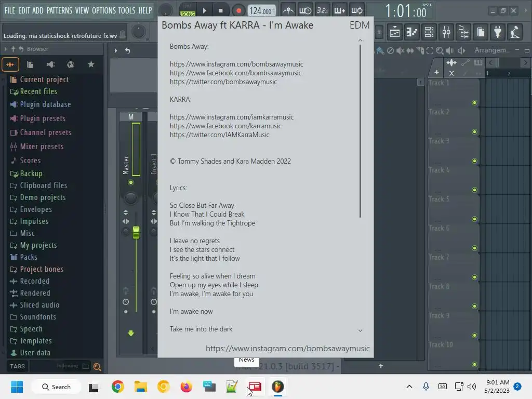Click the Record button
The image size is (532, 399).
[x=238, y=11]
